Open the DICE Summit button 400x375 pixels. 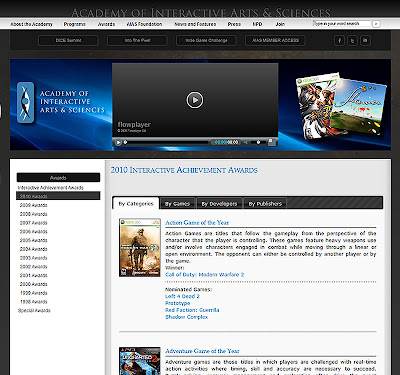[68, 40]
